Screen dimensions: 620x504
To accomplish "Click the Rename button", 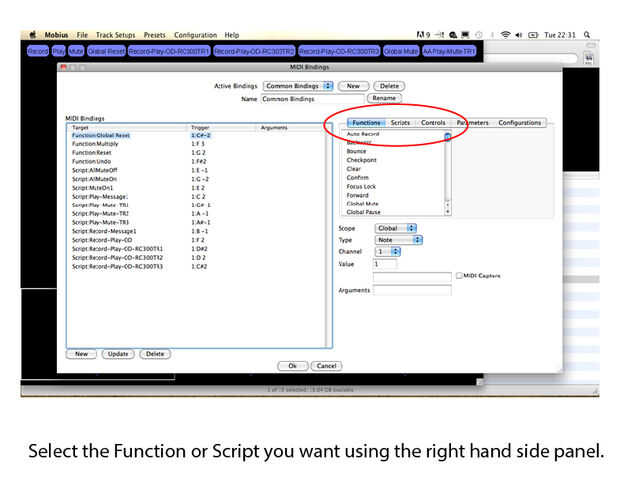I will tap(384, 98).
